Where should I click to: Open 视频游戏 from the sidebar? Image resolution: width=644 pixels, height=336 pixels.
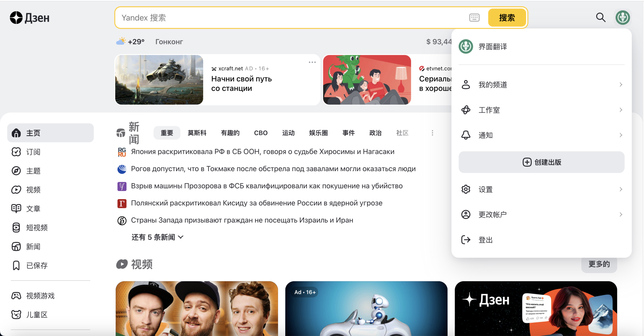pyautogui.click(x=40, y=295)
